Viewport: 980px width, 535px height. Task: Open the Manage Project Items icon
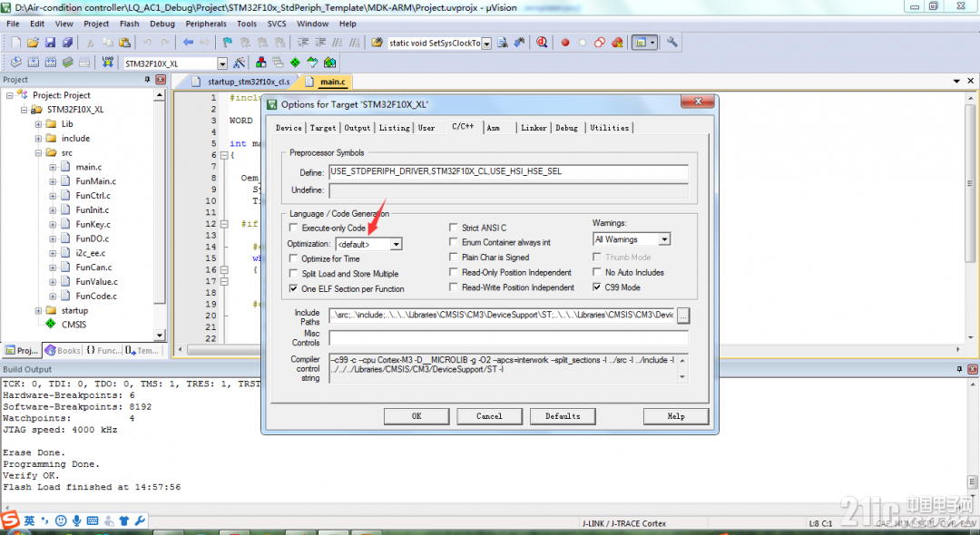pyautogui.click(x=261, y=63)
